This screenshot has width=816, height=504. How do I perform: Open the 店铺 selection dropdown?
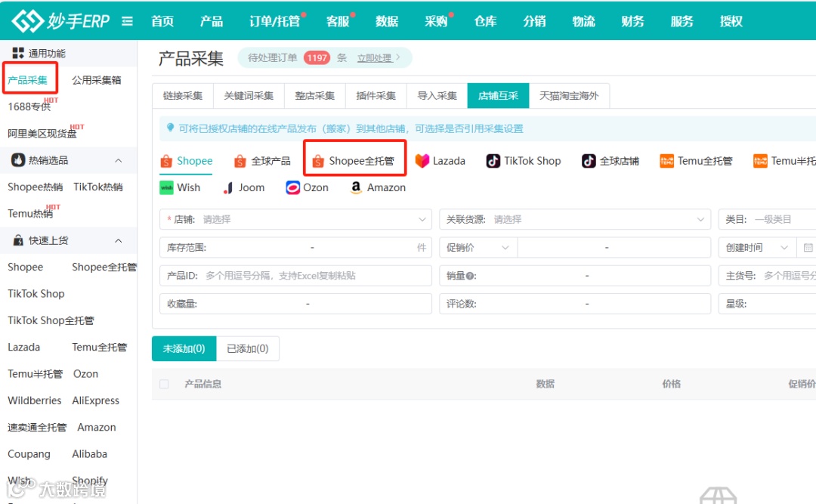(x=295, y=219)
